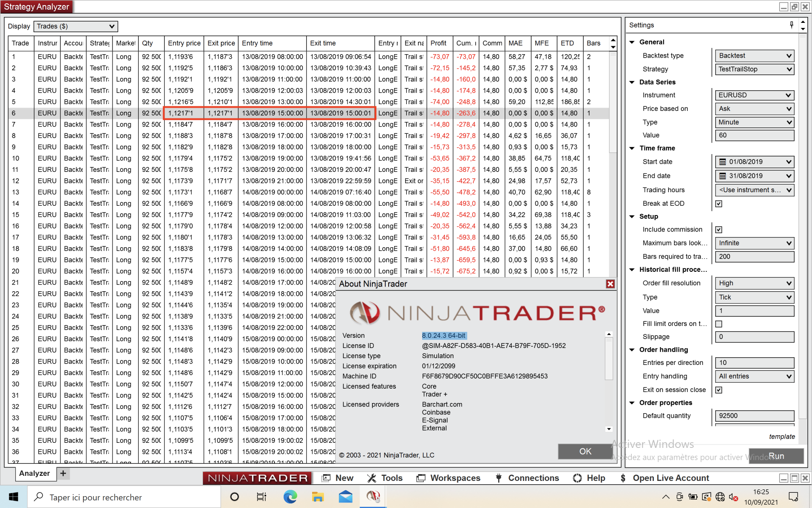Viewport: 812px width, 508px height.
Task: Collapse the General settings section
Action: point(632,42)
